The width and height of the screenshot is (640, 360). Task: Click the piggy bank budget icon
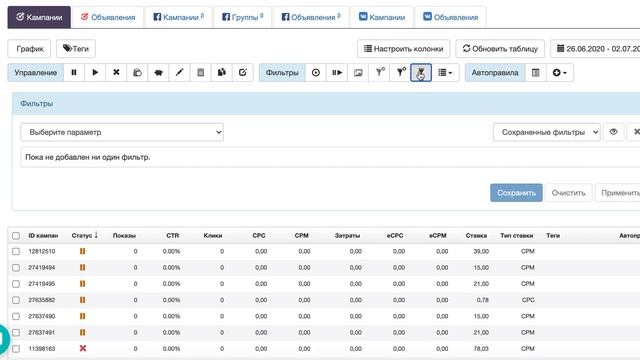pos(158,73)
